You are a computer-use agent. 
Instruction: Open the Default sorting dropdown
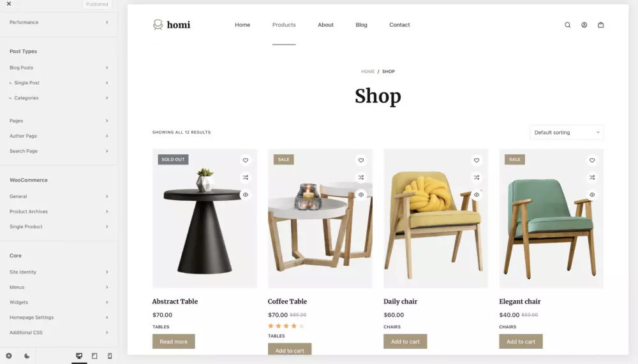[x=567, y=132]
